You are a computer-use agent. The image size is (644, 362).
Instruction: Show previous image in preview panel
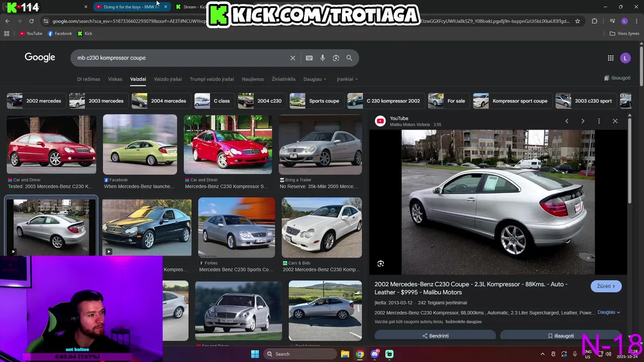coord(567,121)
